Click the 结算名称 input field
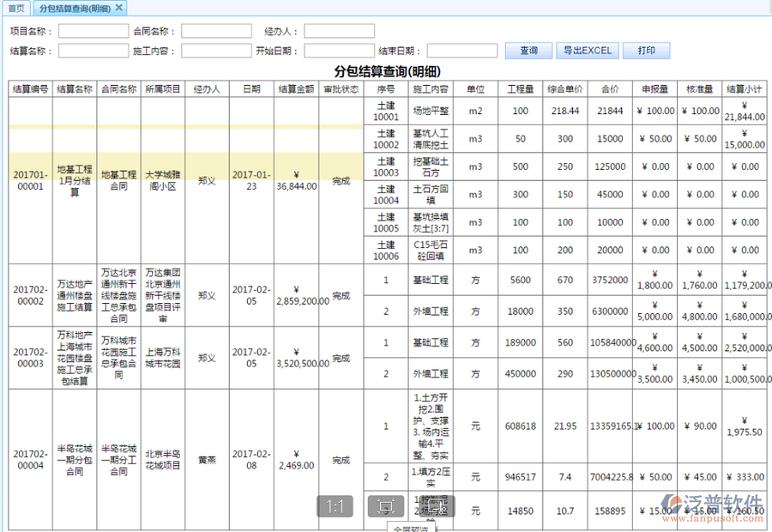The image size is (772, 532). pyautogui.click(x=93, y=51)
